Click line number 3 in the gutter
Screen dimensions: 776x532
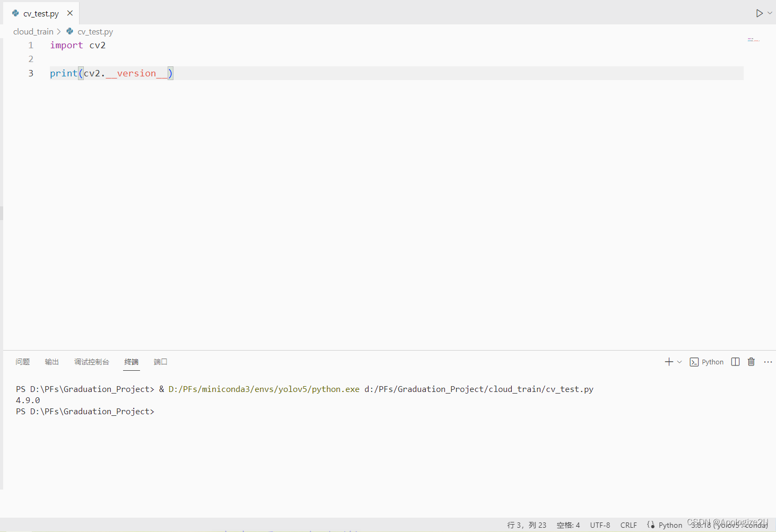click(x=31, y=73)
